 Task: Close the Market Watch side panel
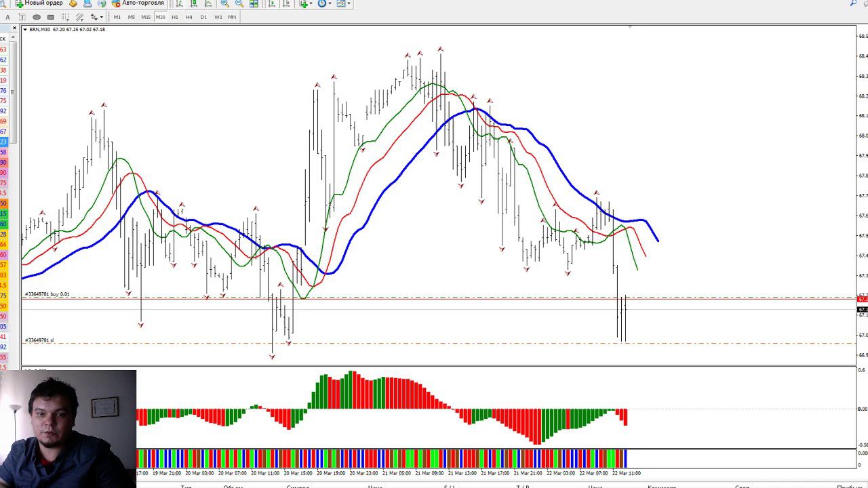(x=14, y=28)
